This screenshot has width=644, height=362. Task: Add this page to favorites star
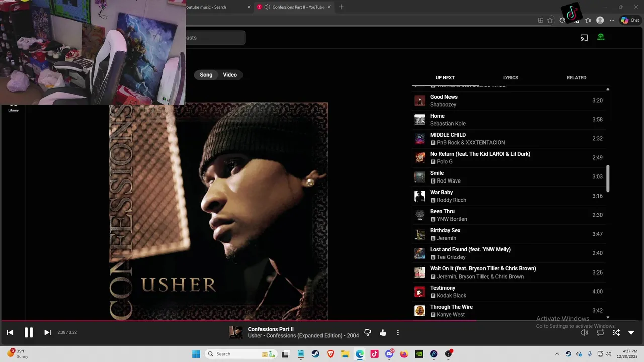550,20
